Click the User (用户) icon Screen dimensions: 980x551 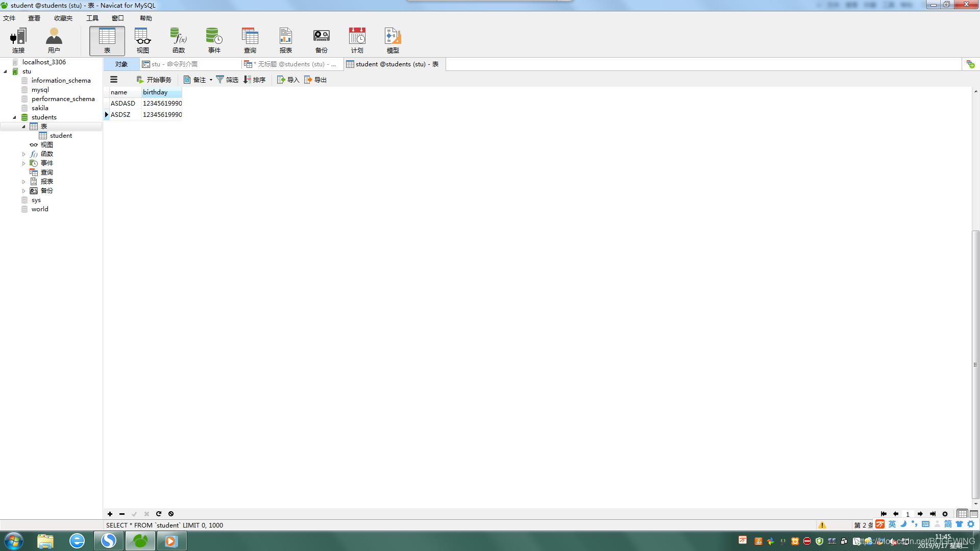54,40
